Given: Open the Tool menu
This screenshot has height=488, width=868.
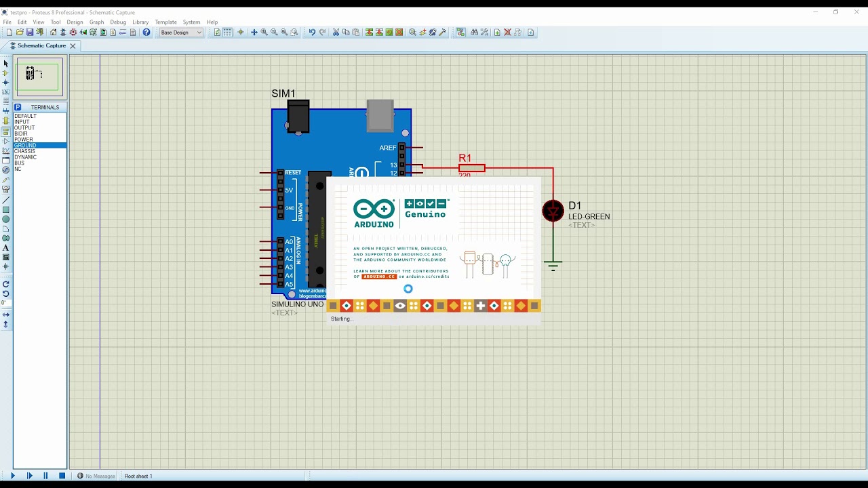Looking at the screenshot, I should coord(56,22).
